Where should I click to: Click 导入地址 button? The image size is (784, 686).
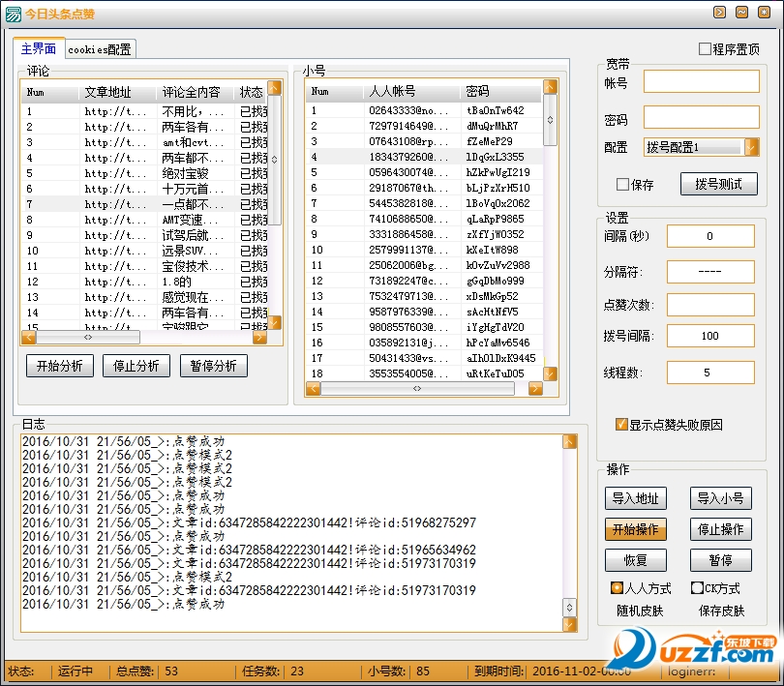tap(636, 498)
